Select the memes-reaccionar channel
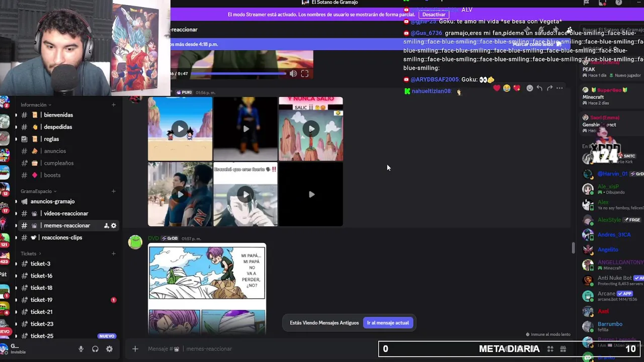 (x=68, y=226)
